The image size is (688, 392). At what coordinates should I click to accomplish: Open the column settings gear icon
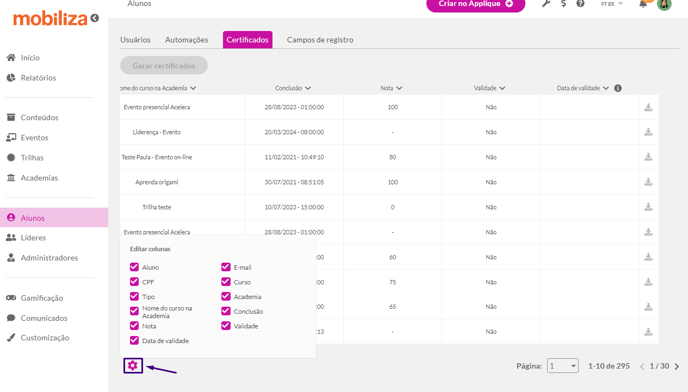pos(133,366)
